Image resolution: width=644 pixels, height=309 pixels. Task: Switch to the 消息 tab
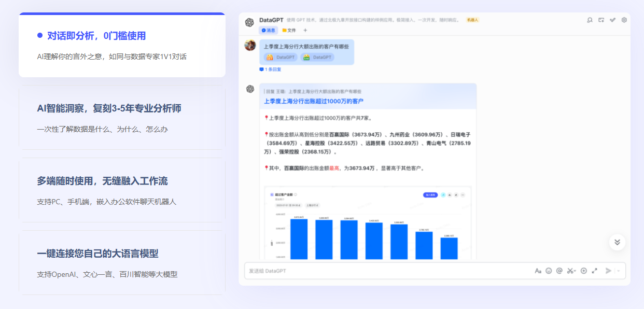(x=269, y=30)
